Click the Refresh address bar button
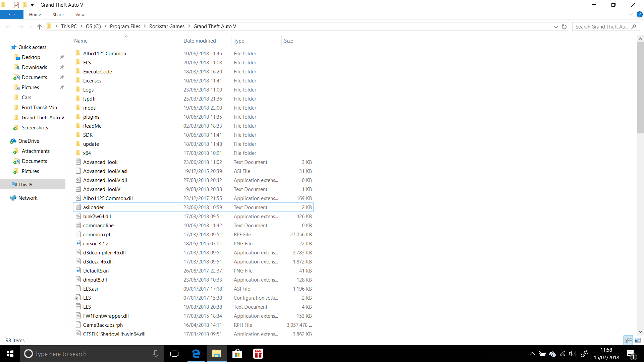 tap(564, 27)
